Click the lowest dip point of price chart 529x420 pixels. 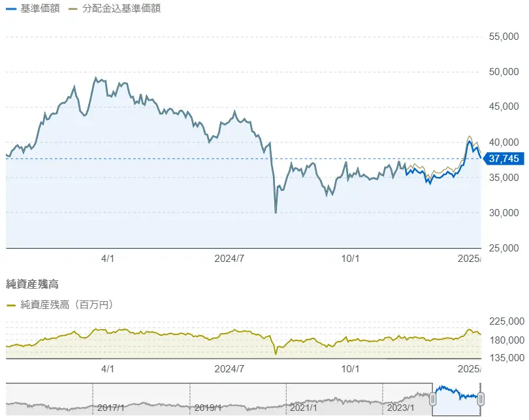pos(276,212)
